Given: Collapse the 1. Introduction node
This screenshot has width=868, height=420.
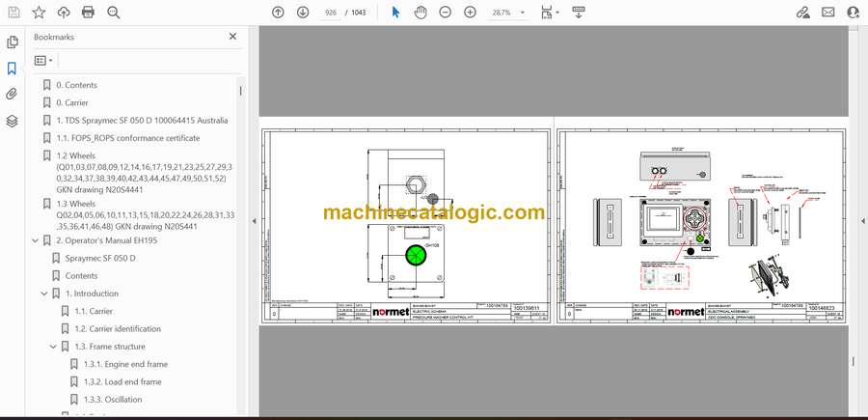Looking at the screenshot, I should click(44, 294).
